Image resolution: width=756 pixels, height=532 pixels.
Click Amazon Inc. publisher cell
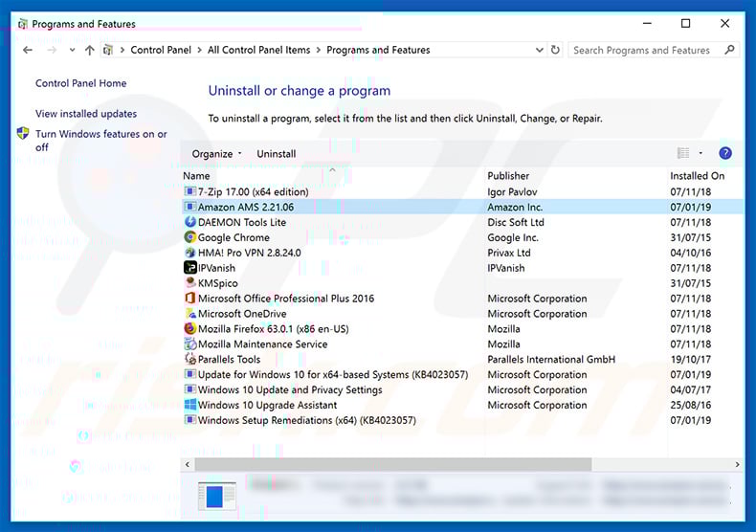coord(515,208)
